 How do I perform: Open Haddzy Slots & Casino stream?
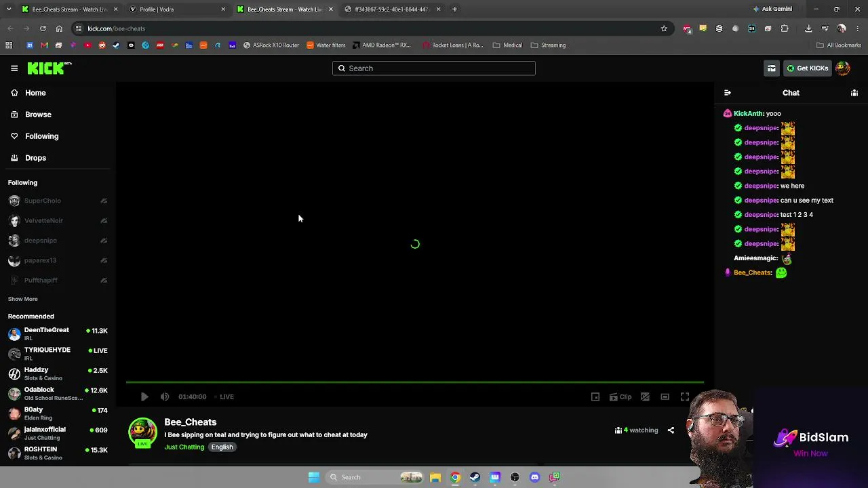[58, 373]
